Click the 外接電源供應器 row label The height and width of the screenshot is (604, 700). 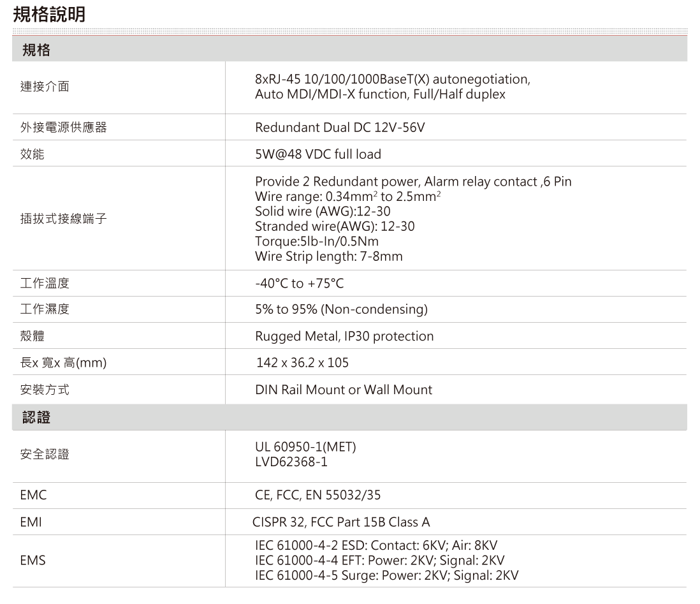[x=63, y=128]
